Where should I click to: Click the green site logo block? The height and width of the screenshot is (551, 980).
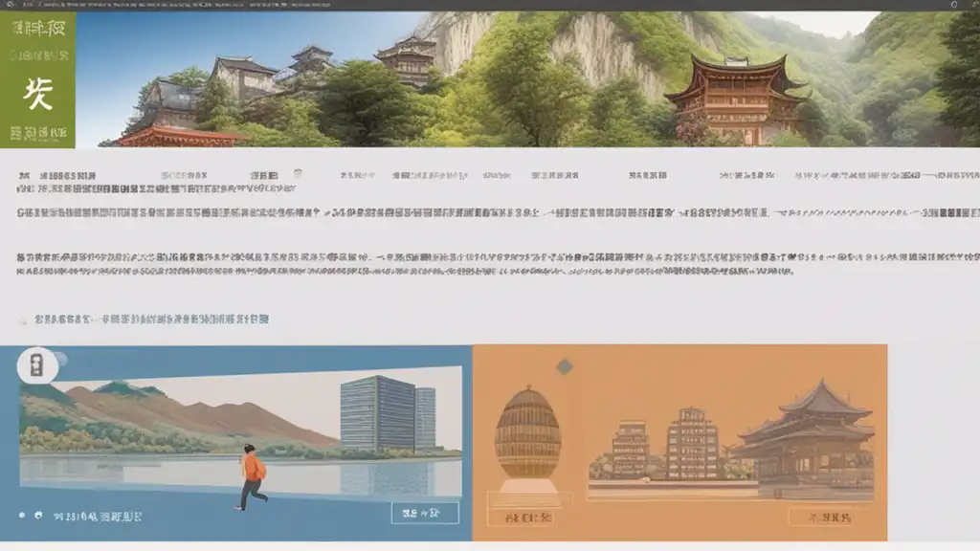pos(37,79)
